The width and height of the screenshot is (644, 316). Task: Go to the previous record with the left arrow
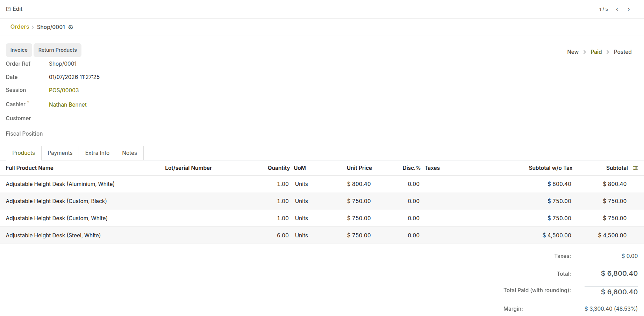tap(617, 9)
